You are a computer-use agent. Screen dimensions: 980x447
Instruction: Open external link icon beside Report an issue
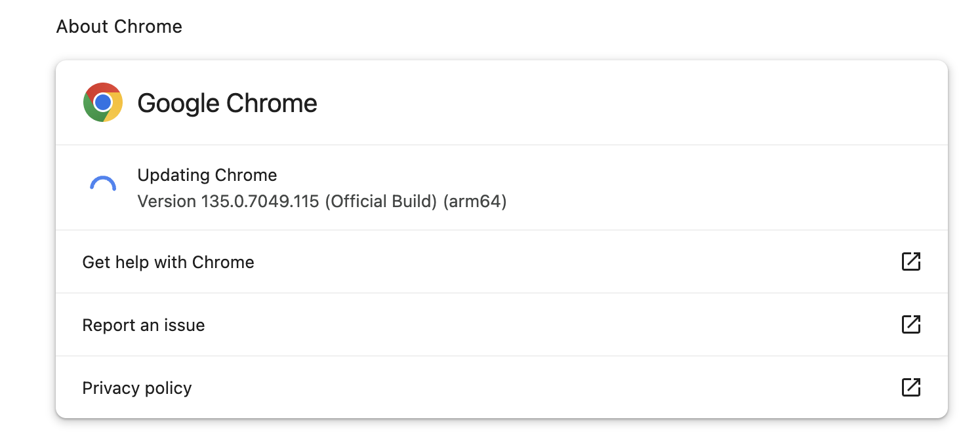(911, 324)
